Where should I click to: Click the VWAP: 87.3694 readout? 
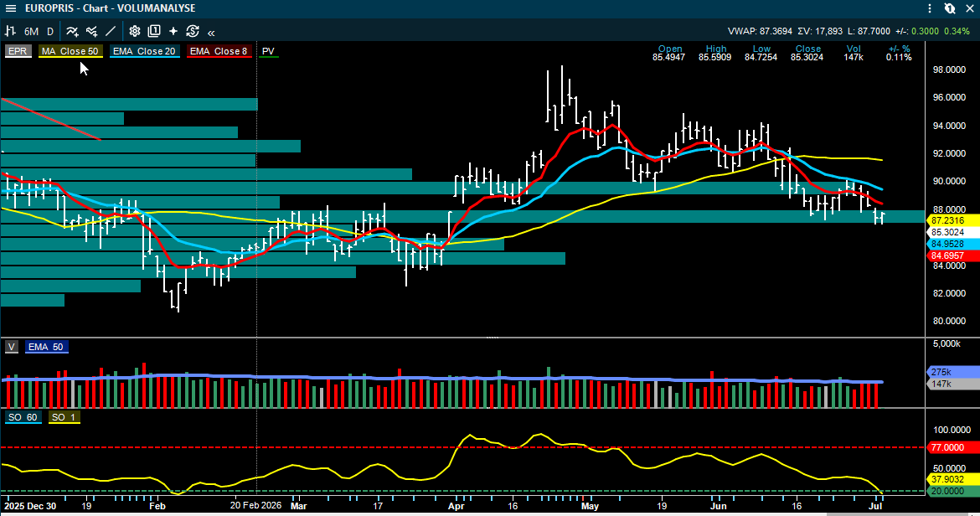[760, 31]
